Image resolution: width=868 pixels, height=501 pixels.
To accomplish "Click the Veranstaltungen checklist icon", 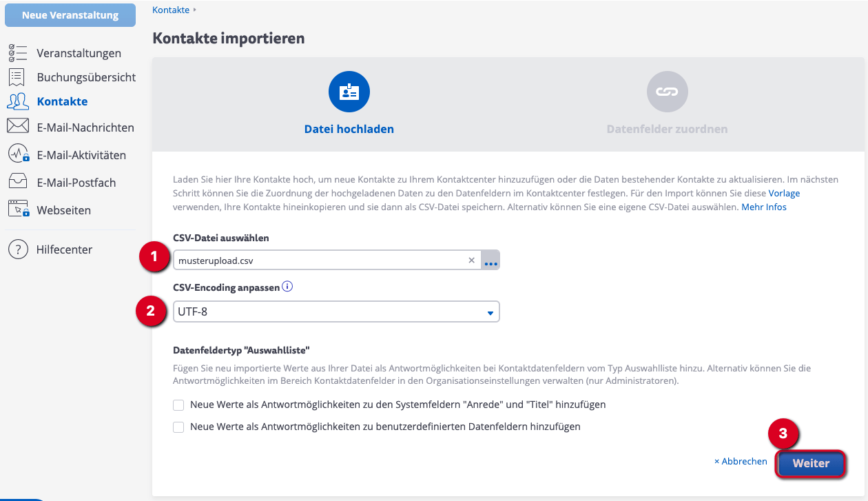I will [18, 54].
